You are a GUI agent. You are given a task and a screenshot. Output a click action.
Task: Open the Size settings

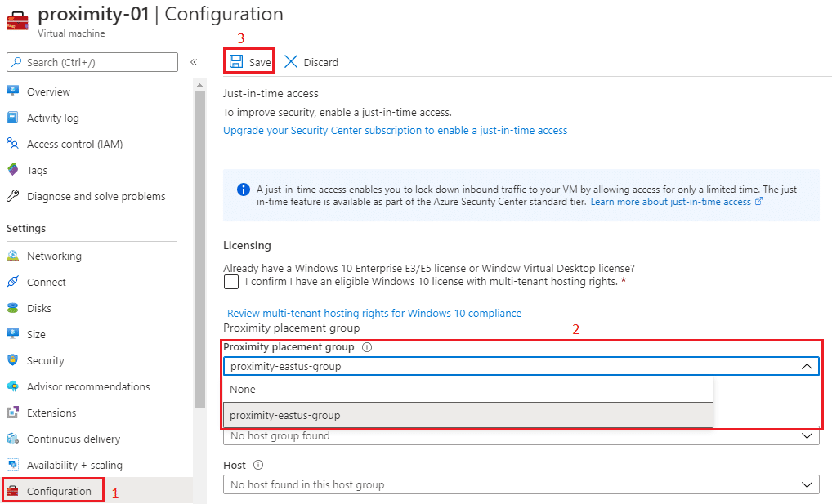[x=36, y=334]
